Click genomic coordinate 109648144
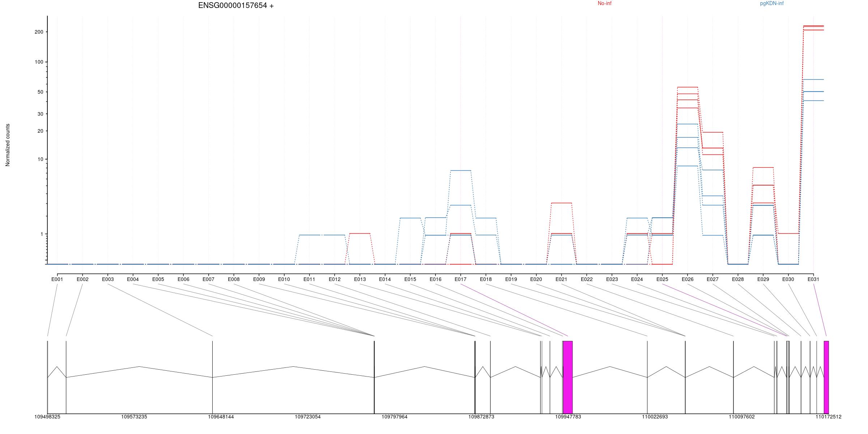Screen dimensions: 868x434 tap(221, 417)
